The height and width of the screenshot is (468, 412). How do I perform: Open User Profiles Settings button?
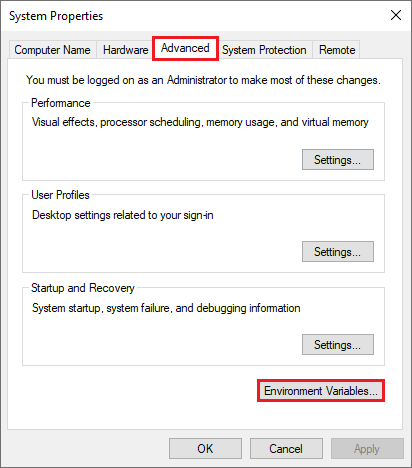click(x=338, y=252)
